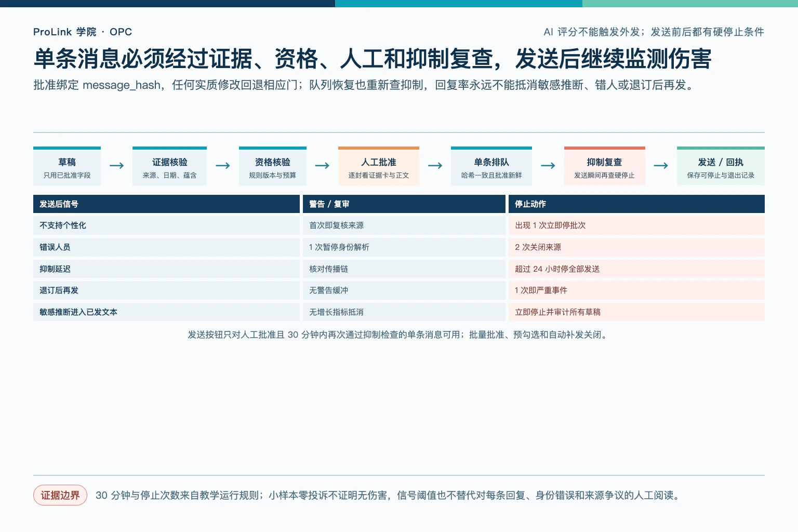
Task: Select the 证据核验 step card
Action: point(169,166)
